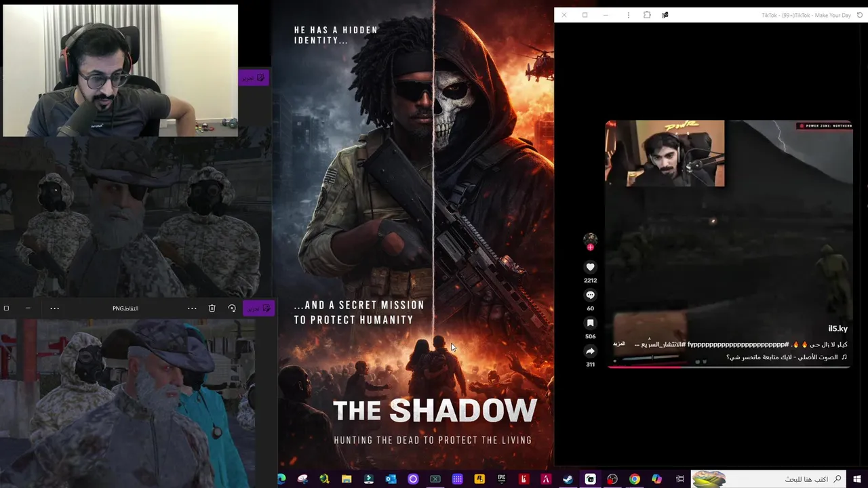Open purple grid app on taskbar

[457, 479]
